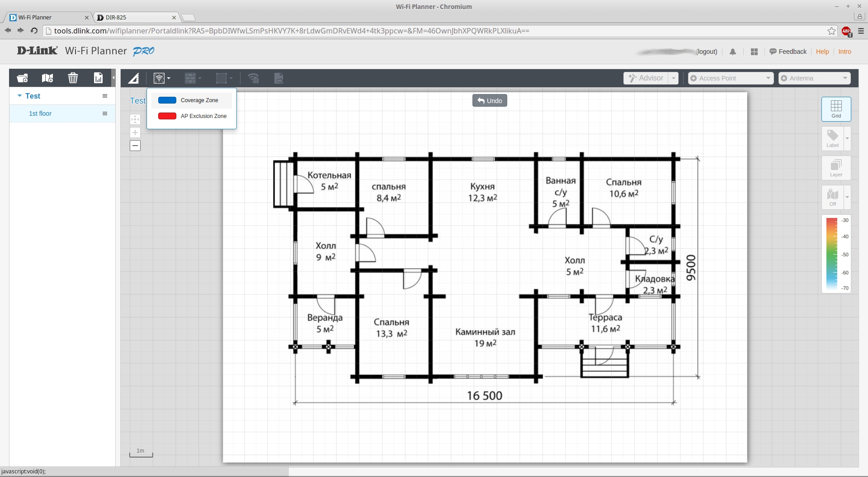The height and width of the screenshot is (477, 868).
Task: Toggle the Grid display button
Action: pyautogui.click(x=836, y=109)
